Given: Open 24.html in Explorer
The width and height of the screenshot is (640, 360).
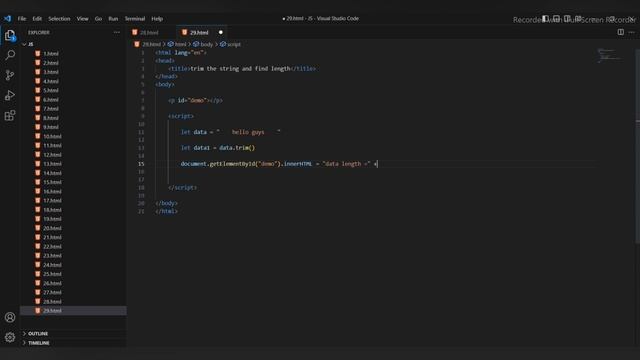Looking at the screenshot, I should [52, 265].
